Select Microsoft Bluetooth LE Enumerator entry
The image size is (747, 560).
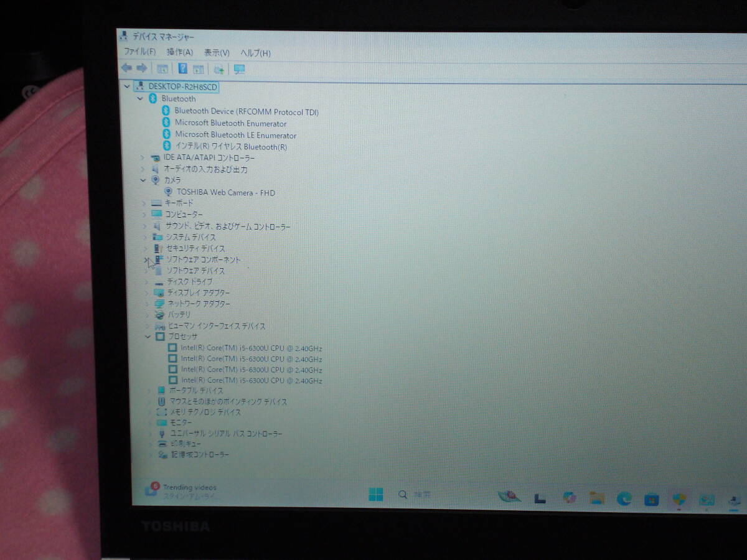(x=236, y=135)
